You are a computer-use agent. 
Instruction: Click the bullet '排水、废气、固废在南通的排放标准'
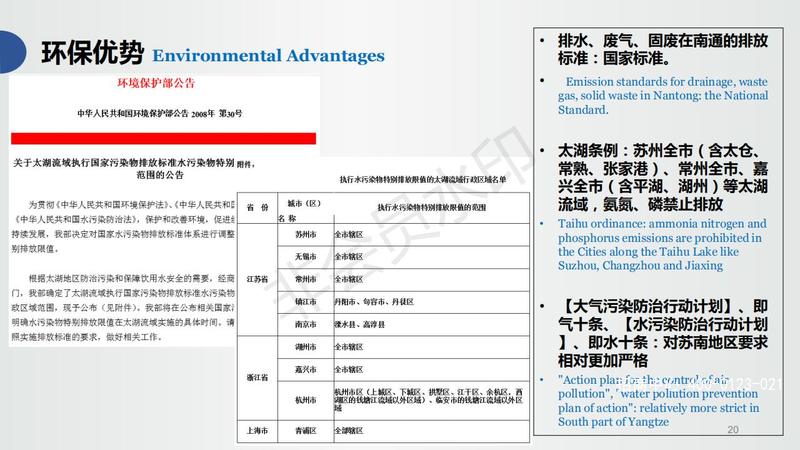tap(663, 49)
